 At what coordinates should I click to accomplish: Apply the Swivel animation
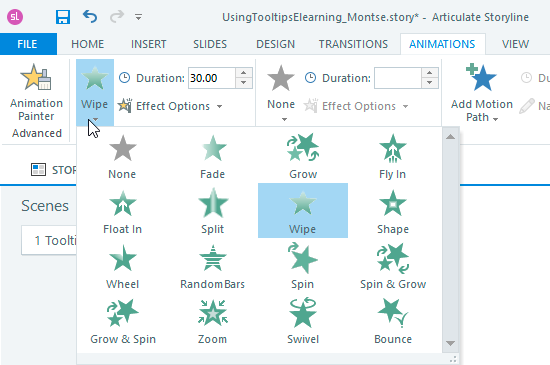(x=303, y=321)
